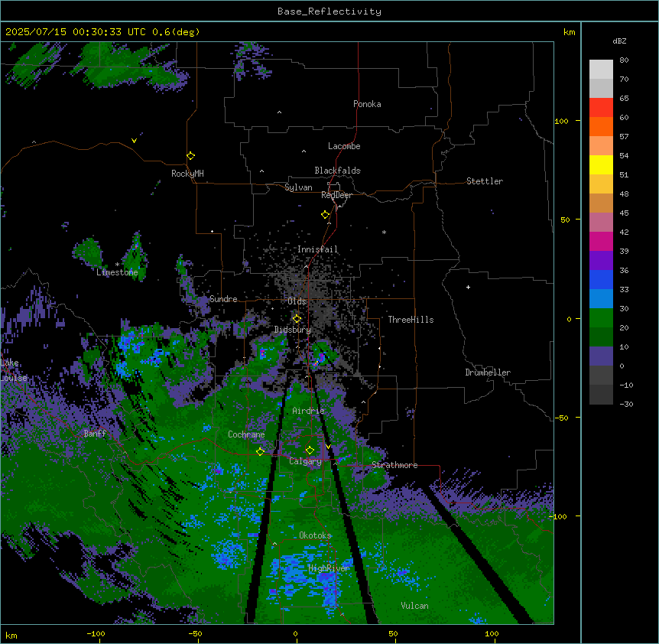This screenshot has width=659, height=644.
Task: Click the Ponoka city label
Action: coord(367,104)
